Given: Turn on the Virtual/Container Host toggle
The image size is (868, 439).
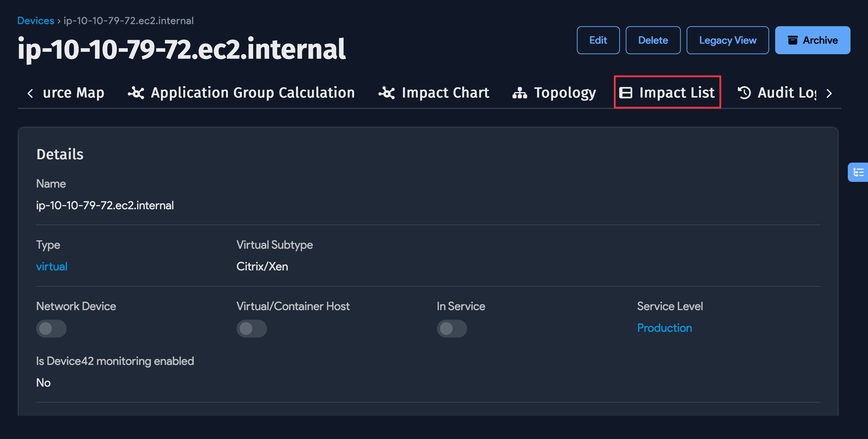Looking at the screenshot, I should pyautogui.click(x=252, y=328).
